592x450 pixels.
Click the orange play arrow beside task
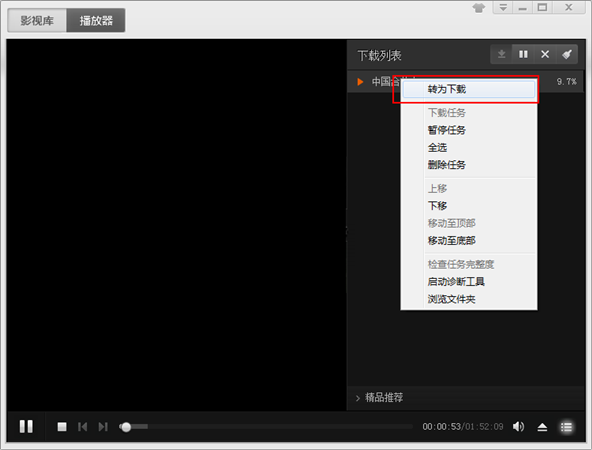tap(360, 82)
